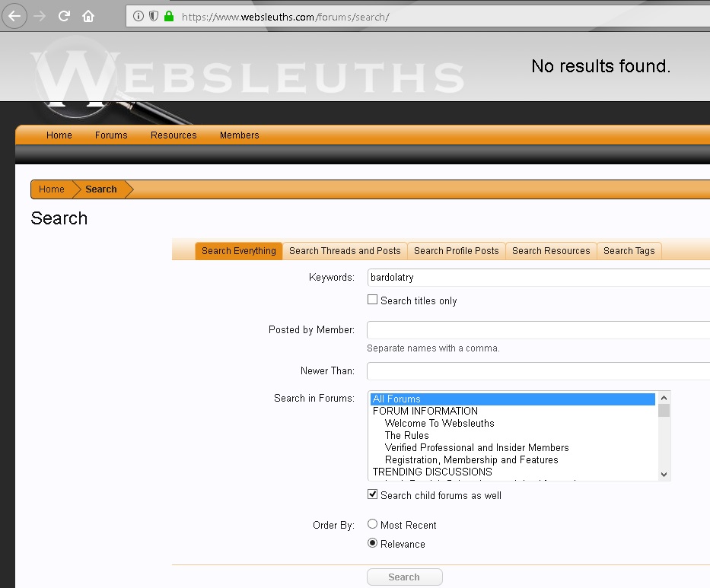Click the browser back arrow button
This screenshot has height=588, width=710.
(14, 16)
